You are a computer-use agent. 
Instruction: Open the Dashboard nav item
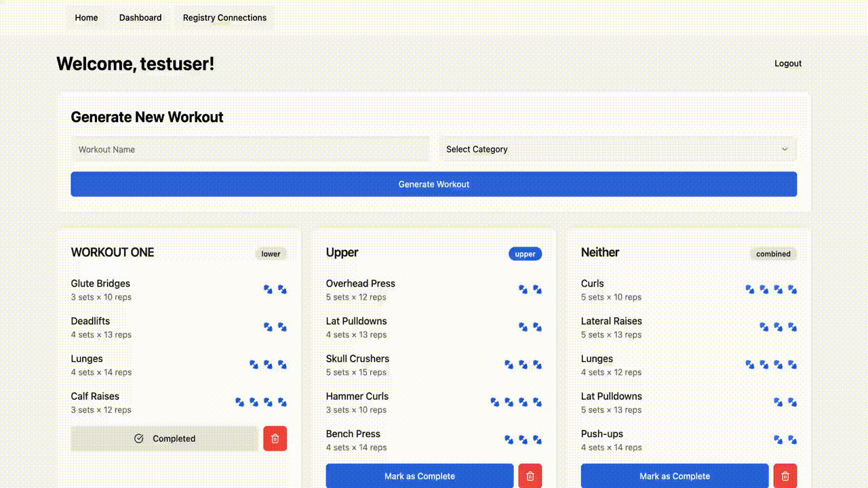(140, 18)
